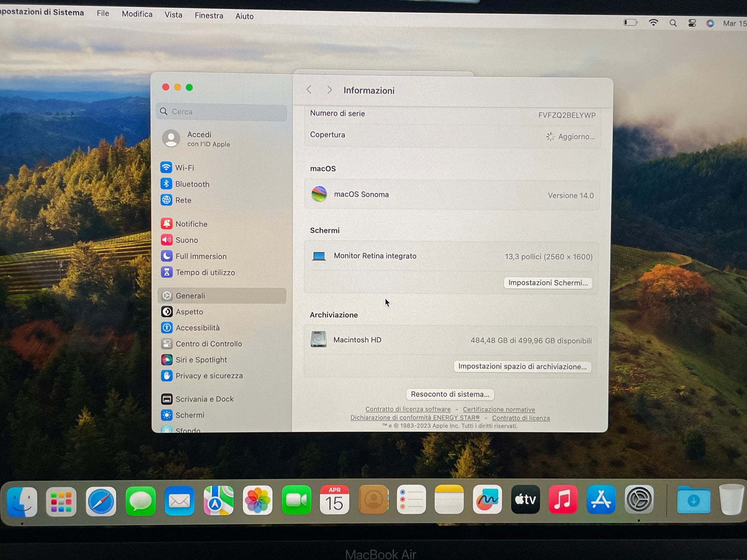Launch Freeform from the Dock

tap(488, 499)
